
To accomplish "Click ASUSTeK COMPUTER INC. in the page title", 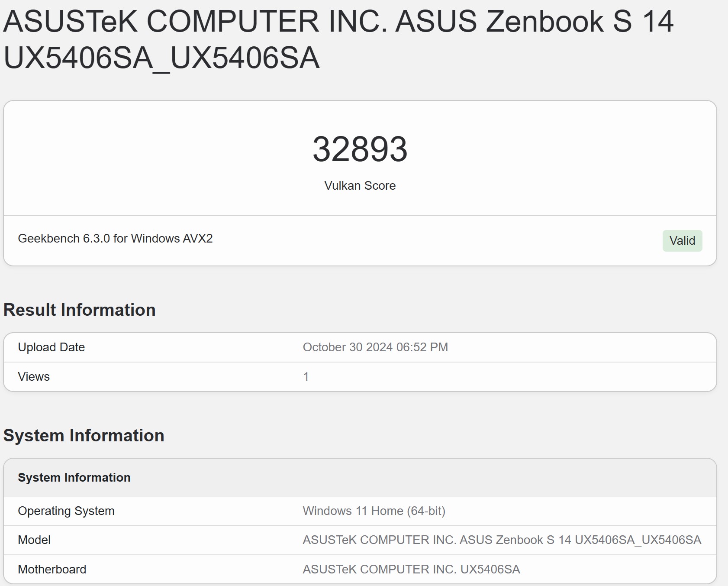I will click(x=195, y=22).
